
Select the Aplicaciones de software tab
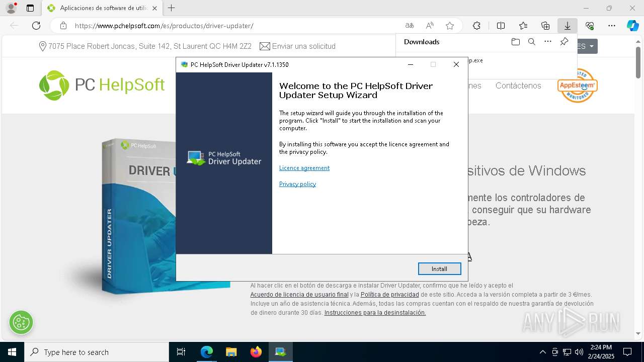[102, 8]
